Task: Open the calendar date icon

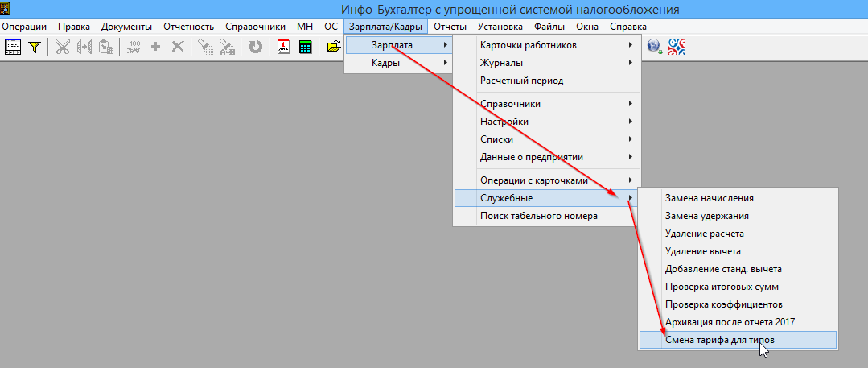Action: click(x=283, y=47)
